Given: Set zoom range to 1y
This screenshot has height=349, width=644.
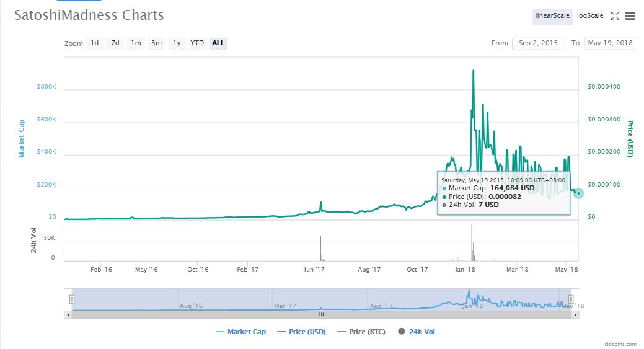Looking at the screenshot, I should [x=177, y=43].
